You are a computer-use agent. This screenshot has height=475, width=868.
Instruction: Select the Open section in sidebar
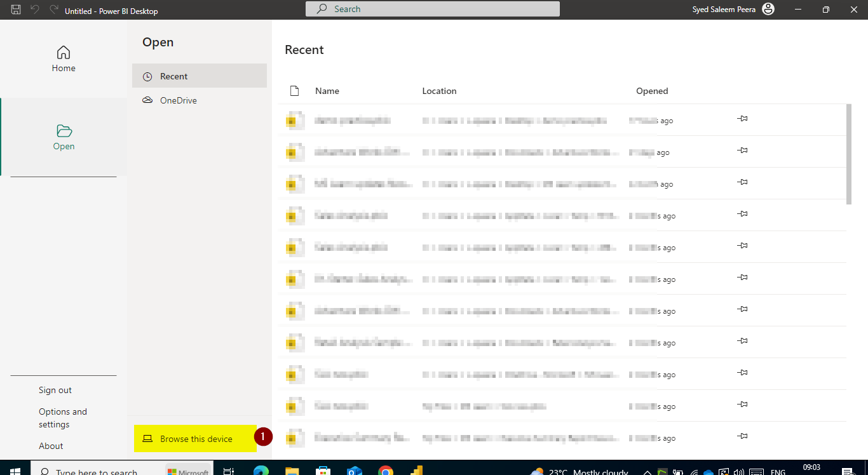64,137
